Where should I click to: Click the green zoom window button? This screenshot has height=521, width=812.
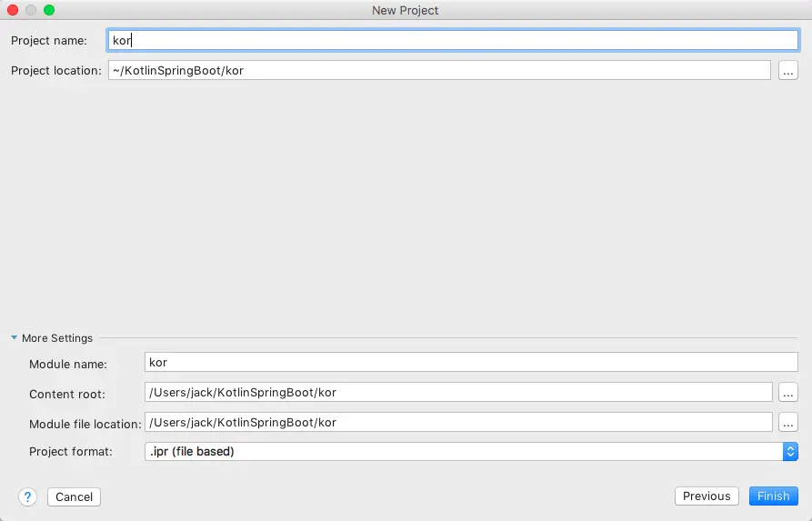[x=49, y=10]
